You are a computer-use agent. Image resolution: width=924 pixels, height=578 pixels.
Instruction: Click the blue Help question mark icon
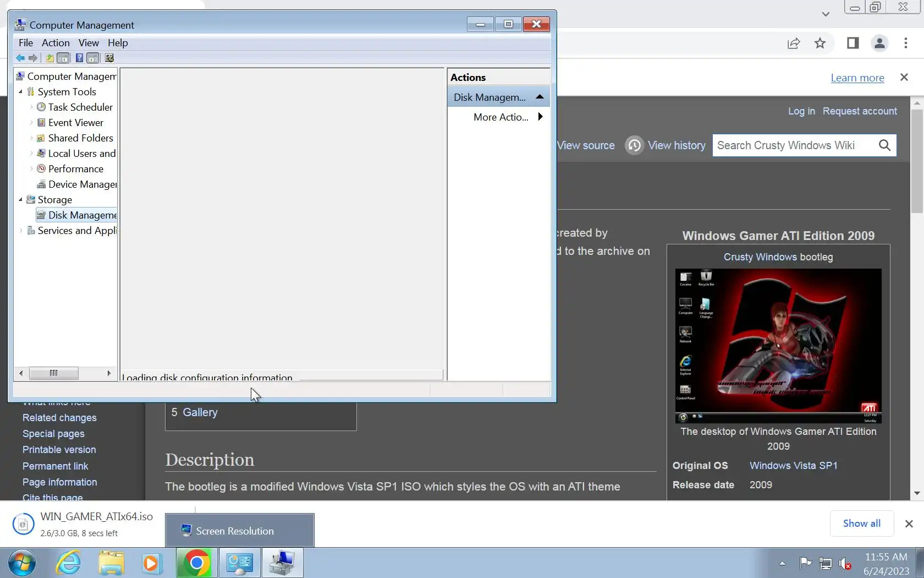point(79,58)
